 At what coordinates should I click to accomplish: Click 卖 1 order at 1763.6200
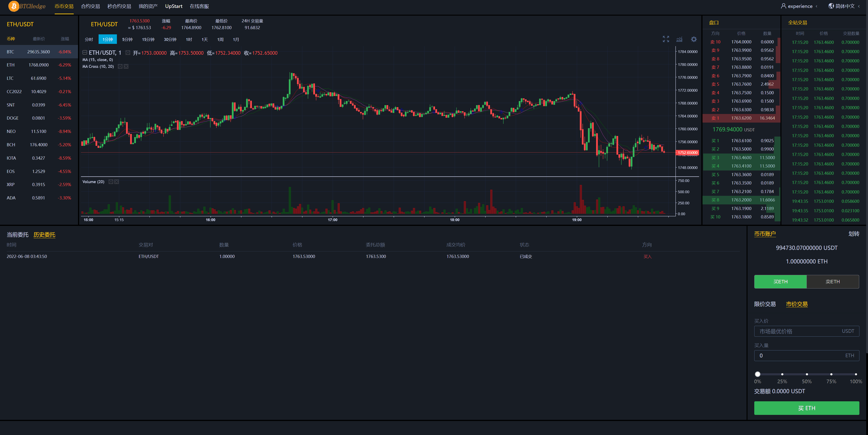(741, 118)
